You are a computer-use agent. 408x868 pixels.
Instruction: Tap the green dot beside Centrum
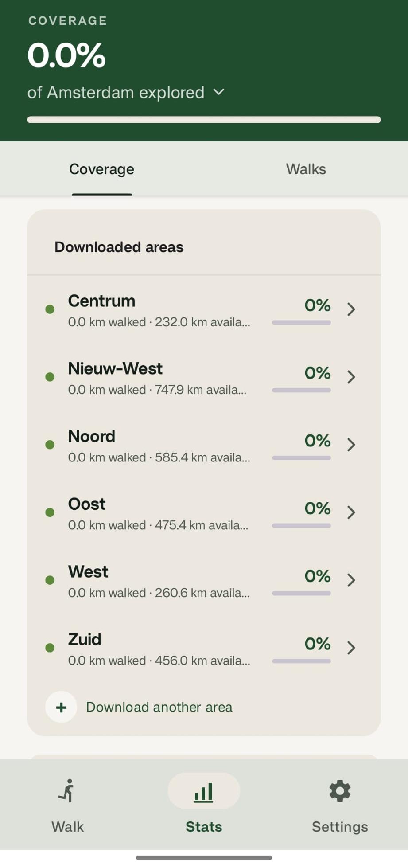tap(50, 309)
